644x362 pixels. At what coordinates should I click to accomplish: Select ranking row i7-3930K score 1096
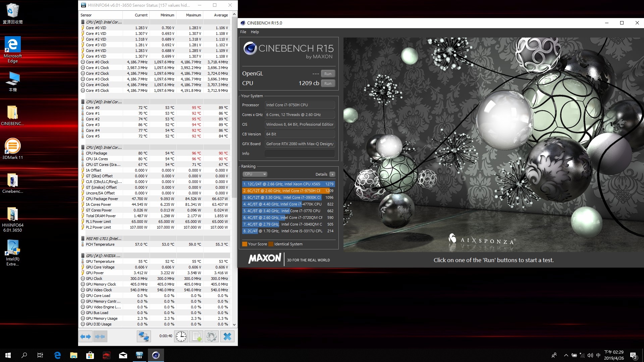(x=288, y=197)
